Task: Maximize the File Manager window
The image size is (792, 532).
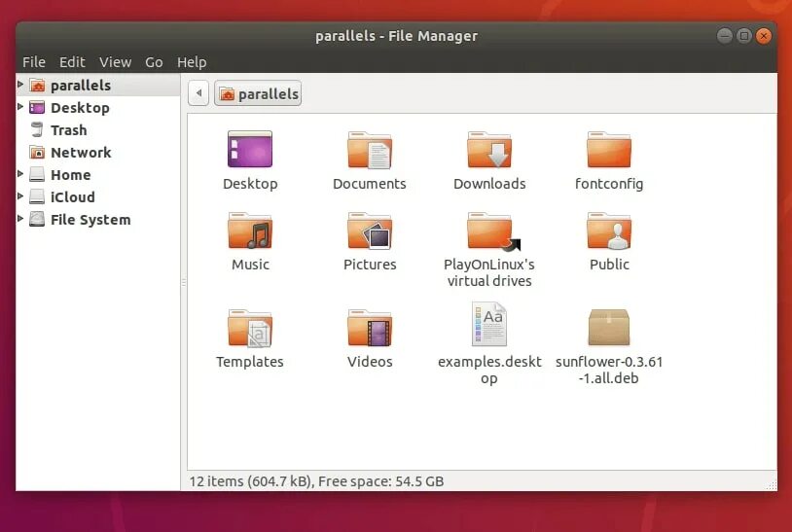Action: 744,36
